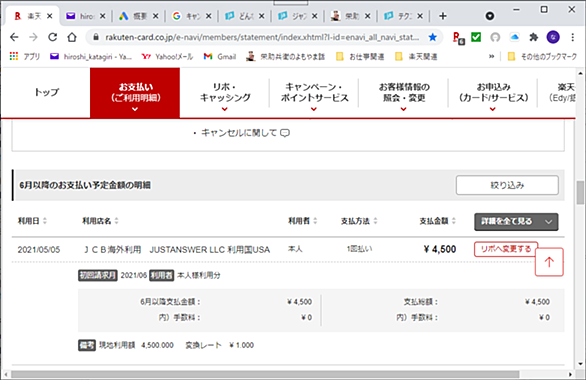Expand the お支払い(ご利用明細) menu chevron
Screen dimensions: 586x380
point(135,109)
